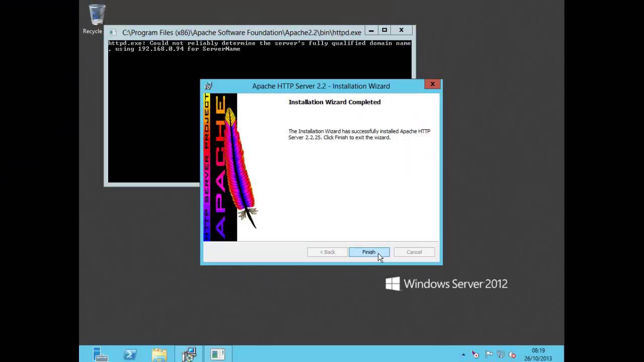Maximize the httpd.exe console window
The width and height of the screenshot is (644, 362).
[384, 31]
